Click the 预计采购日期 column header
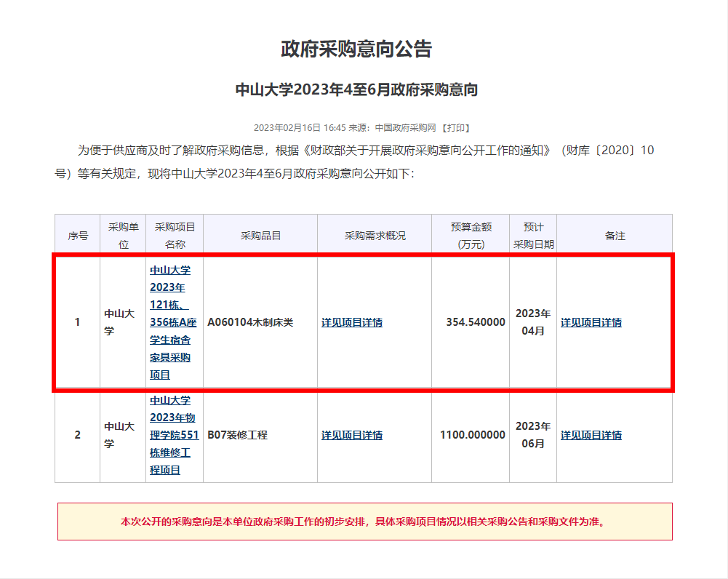Viewport: 728px width, 579px height. click(x=533, y=236)
